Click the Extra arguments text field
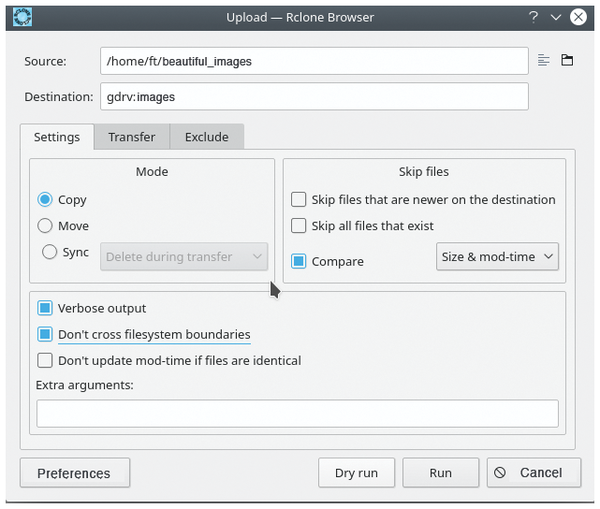This screenshot has height=509, width=600. [x=297, y=413]
